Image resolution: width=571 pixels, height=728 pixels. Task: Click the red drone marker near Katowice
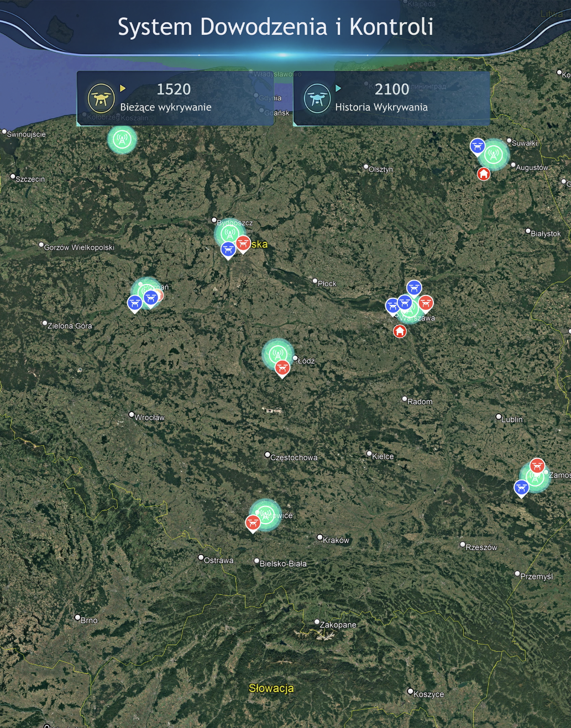253,522
